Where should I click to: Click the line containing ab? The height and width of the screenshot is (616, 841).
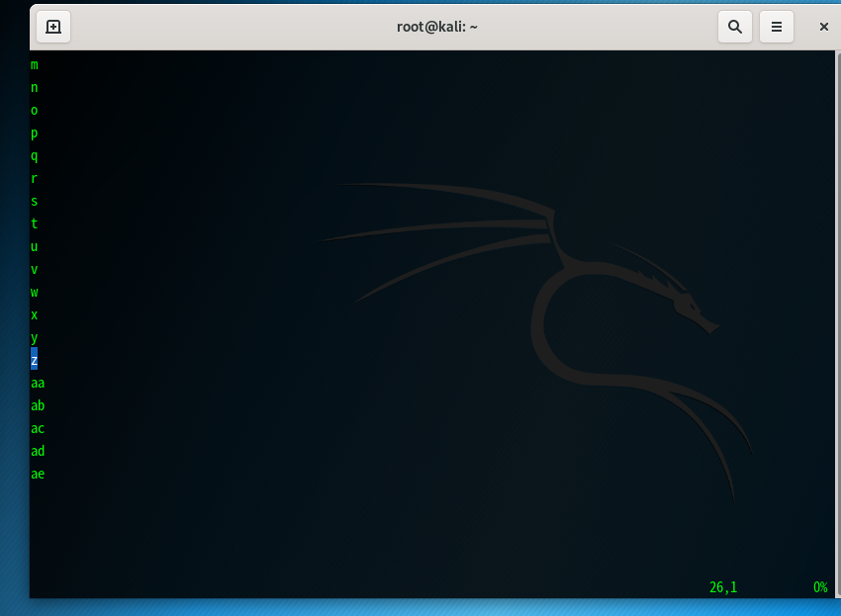tap(38, 405)
